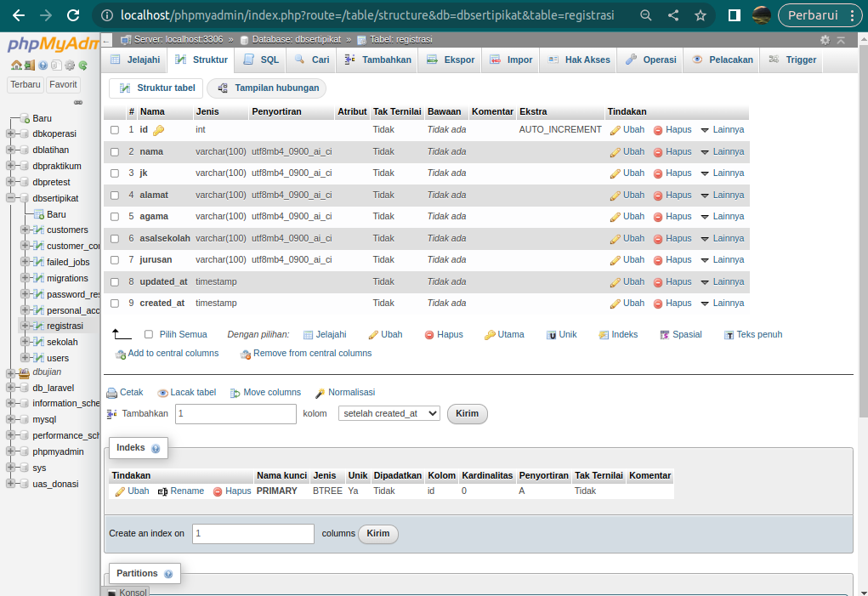Open the 'setelah created_at' position dropdown
The width and height of the screenshot is (868, 596).
click(x=389, y=413)
